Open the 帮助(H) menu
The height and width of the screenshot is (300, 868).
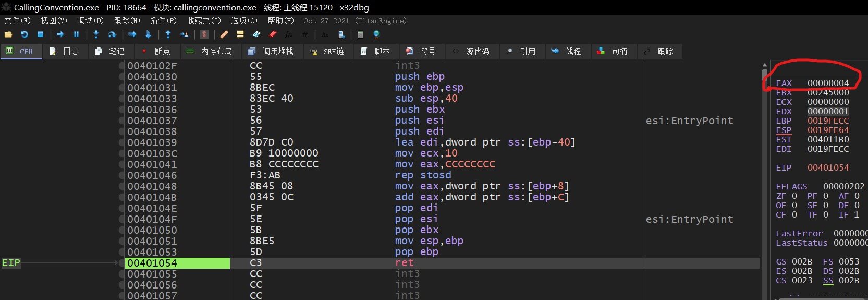click(x=281, y=21)
